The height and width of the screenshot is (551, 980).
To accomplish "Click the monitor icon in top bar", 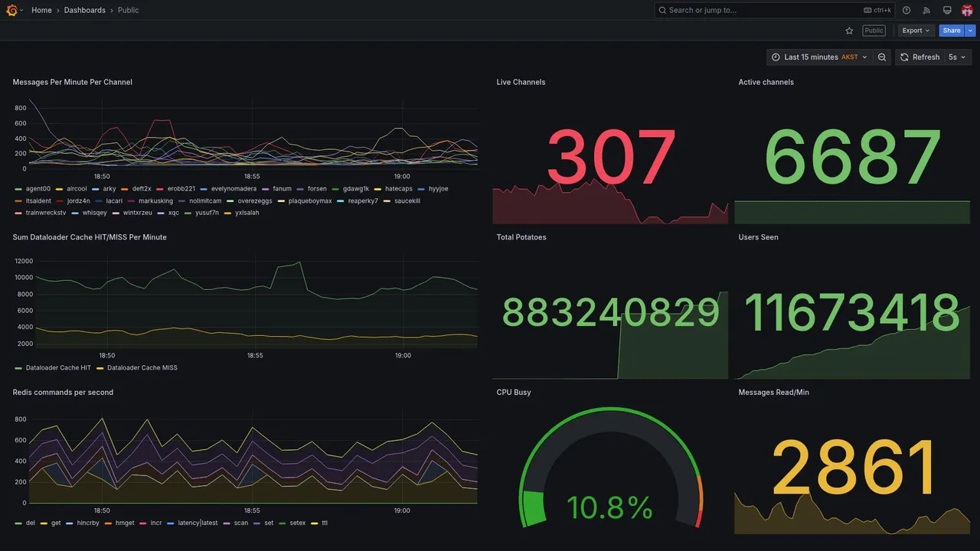I will pos(947,10).
